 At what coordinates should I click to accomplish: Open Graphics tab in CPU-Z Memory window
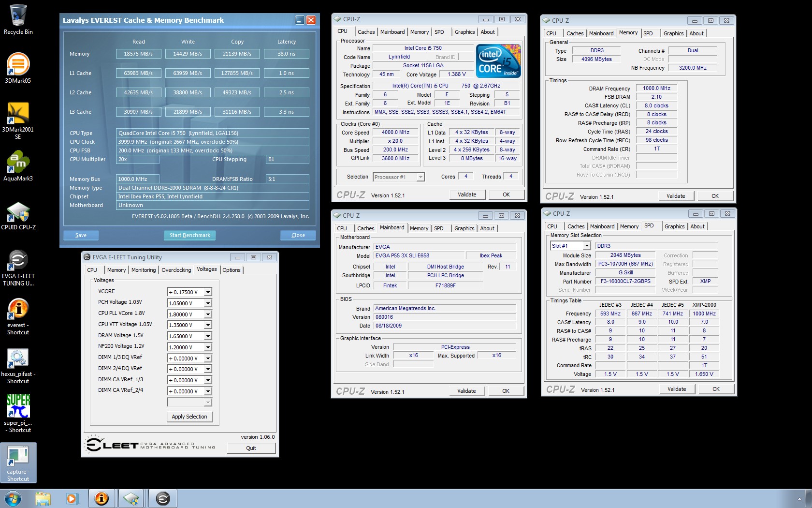coord(673,33)
